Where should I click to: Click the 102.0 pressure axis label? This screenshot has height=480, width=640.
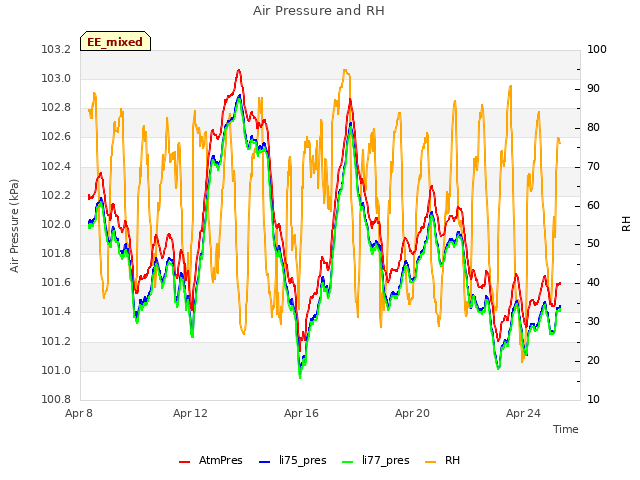pos(56,225)
